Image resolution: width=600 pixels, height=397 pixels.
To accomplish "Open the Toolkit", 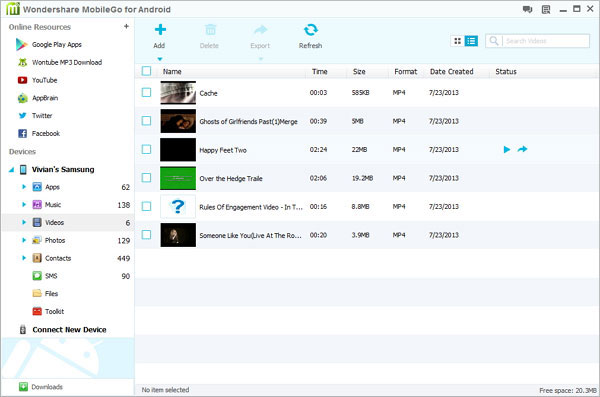I will 54,311.
